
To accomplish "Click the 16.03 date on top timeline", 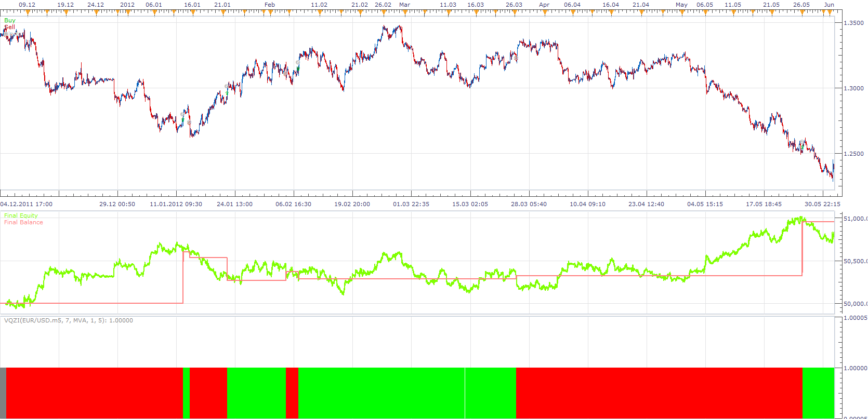I will pyautogui.click(x=476, y=5).
